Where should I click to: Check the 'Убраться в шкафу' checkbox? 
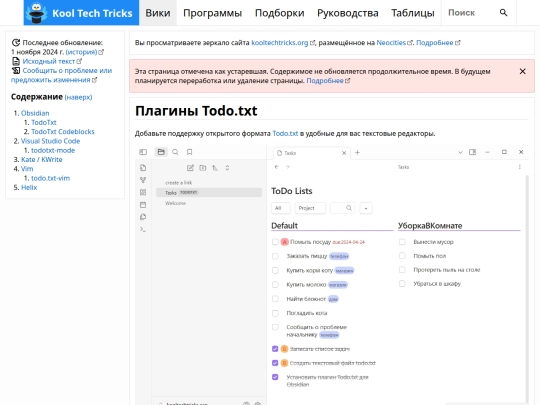tap(402, 283)
